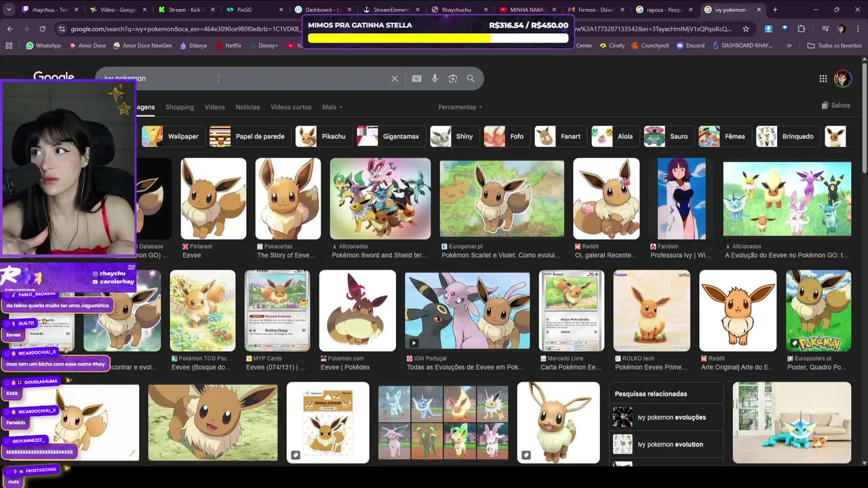Open the Amor Doce NewGen bookmark
Image resolution: width=868 pixels, height=488 pixels.
(142, 45)
